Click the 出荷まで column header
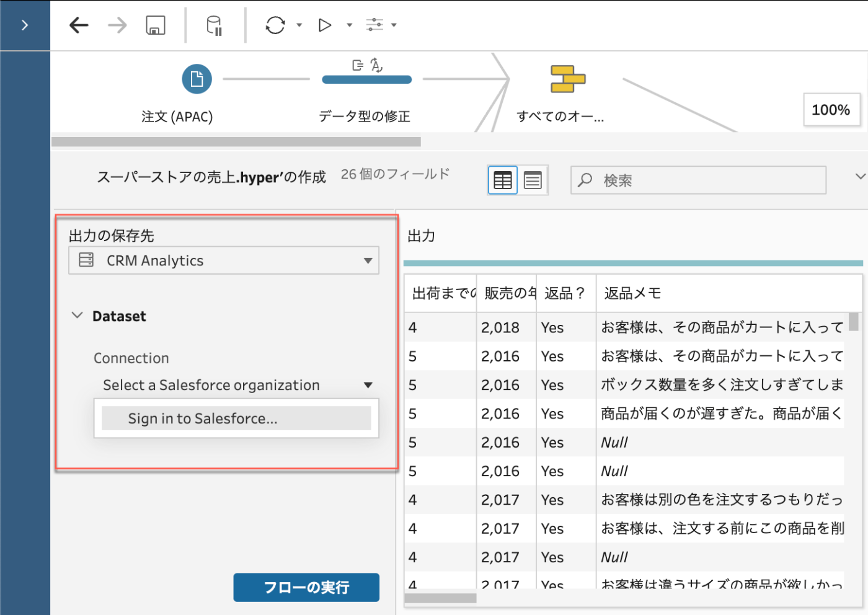The width and height of the screenshot is (868, 615). click(441, 293)
